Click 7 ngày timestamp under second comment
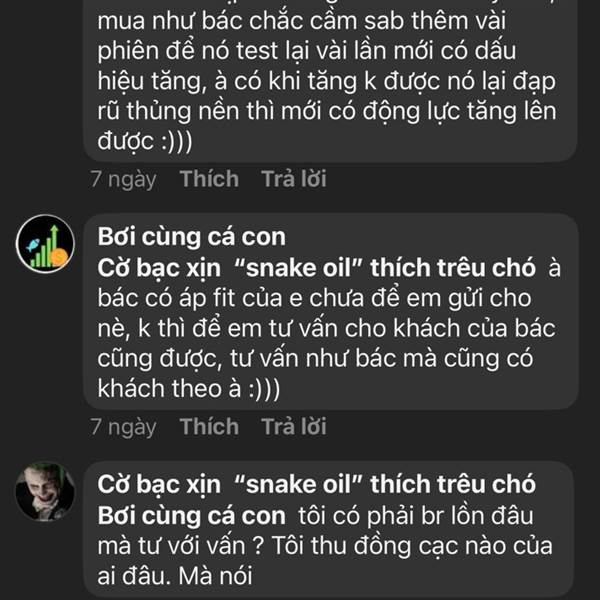600x600 pixels. (123, 427)
